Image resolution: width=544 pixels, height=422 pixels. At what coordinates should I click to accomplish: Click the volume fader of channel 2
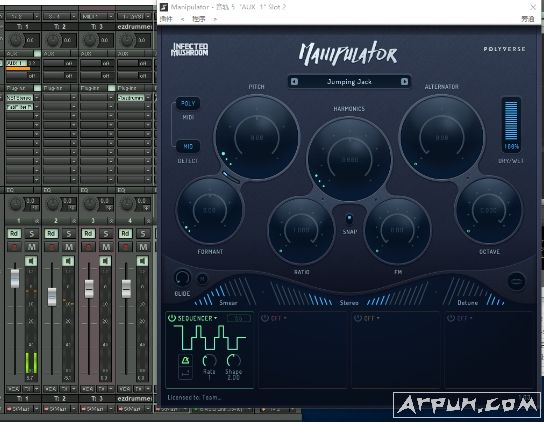(52, 297)
